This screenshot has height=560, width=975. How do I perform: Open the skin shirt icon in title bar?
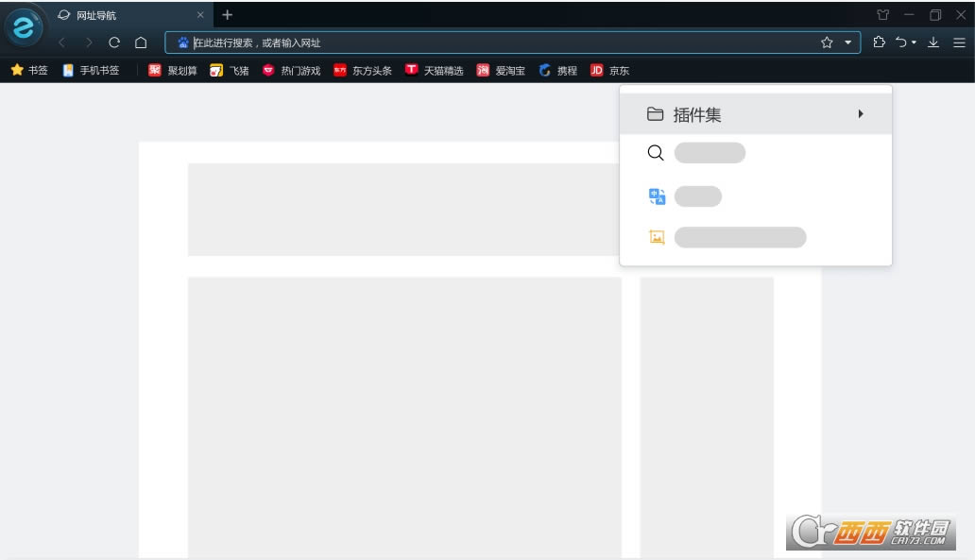(x=883, y=15)
